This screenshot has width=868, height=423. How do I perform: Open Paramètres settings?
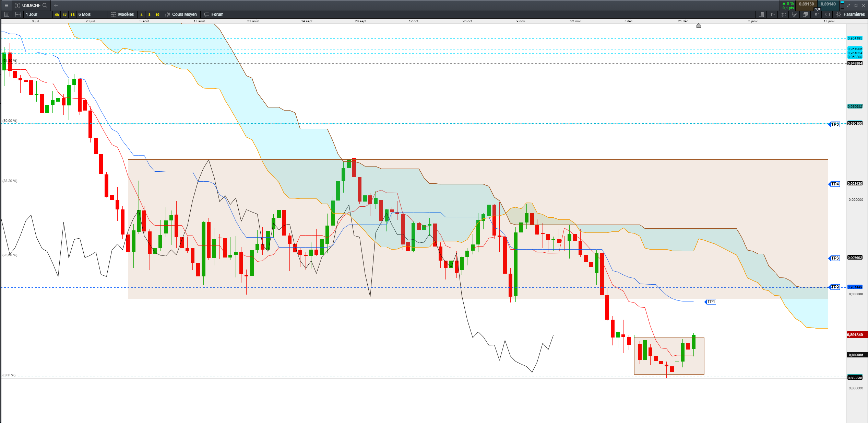click(x=851, y=14)
